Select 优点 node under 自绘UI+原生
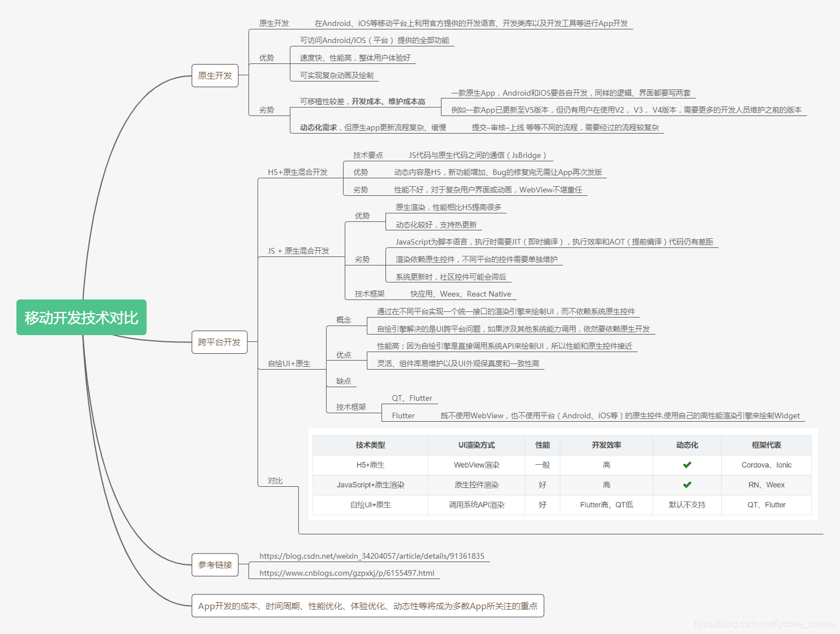840x634 pixels. 344,355
